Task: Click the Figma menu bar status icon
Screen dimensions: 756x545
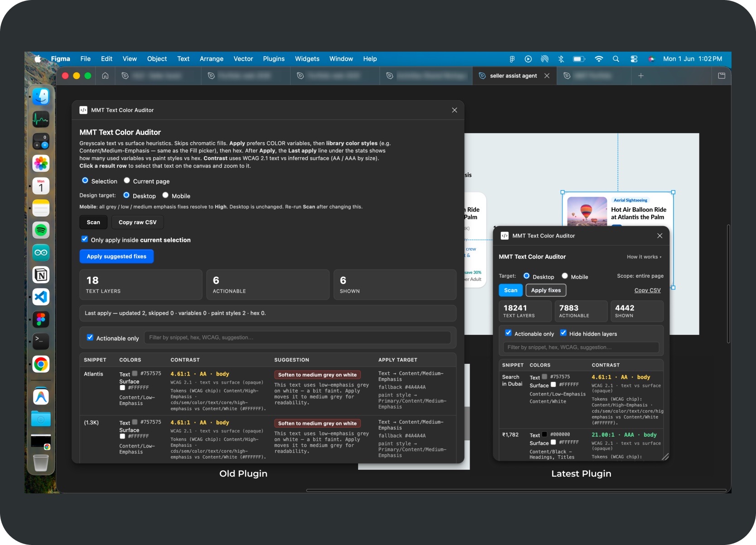Action: [512, 59]
